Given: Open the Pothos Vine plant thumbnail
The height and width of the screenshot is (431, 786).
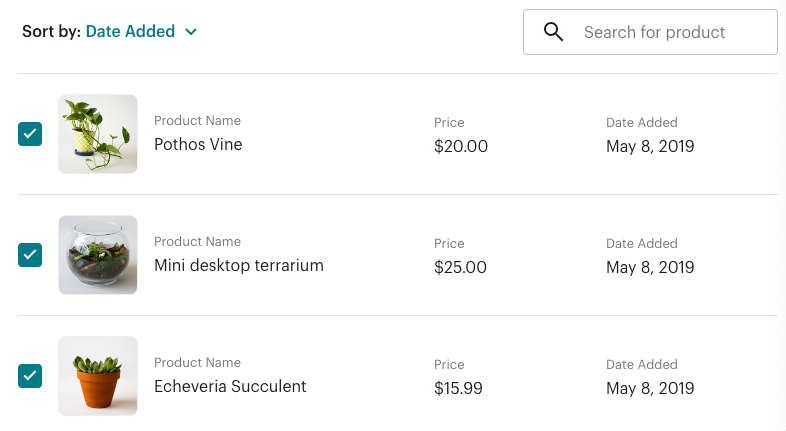Looking at the screenshot, I should click(x=98, y=134).
